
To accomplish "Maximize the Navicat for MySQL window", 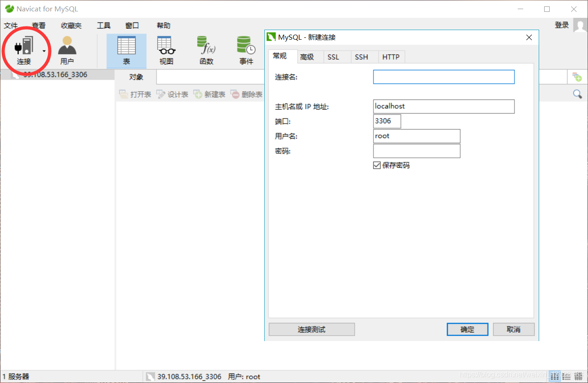I will pyautogui.click(x=547, y=9).
